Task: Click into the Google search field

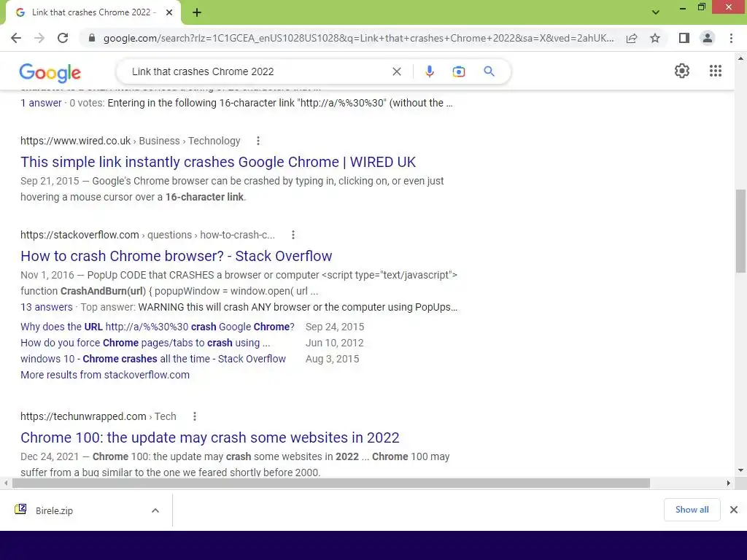Action: pyautogui.click(x=258, y=71)
